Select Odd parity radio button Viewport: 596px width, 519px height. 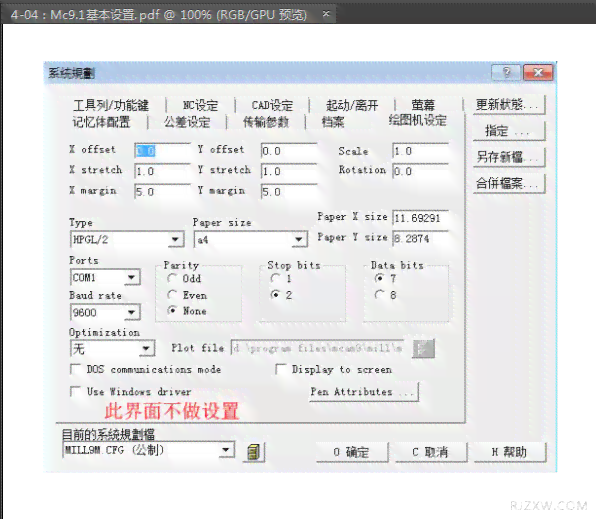click(172, 278)
